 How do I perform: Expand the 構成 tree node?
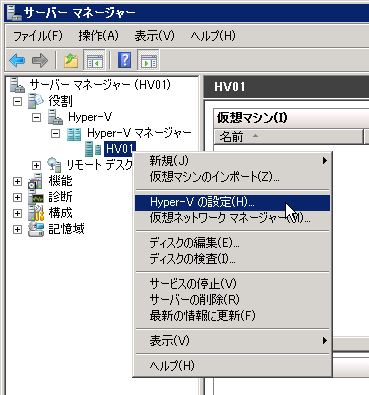[x=17, y=213]
